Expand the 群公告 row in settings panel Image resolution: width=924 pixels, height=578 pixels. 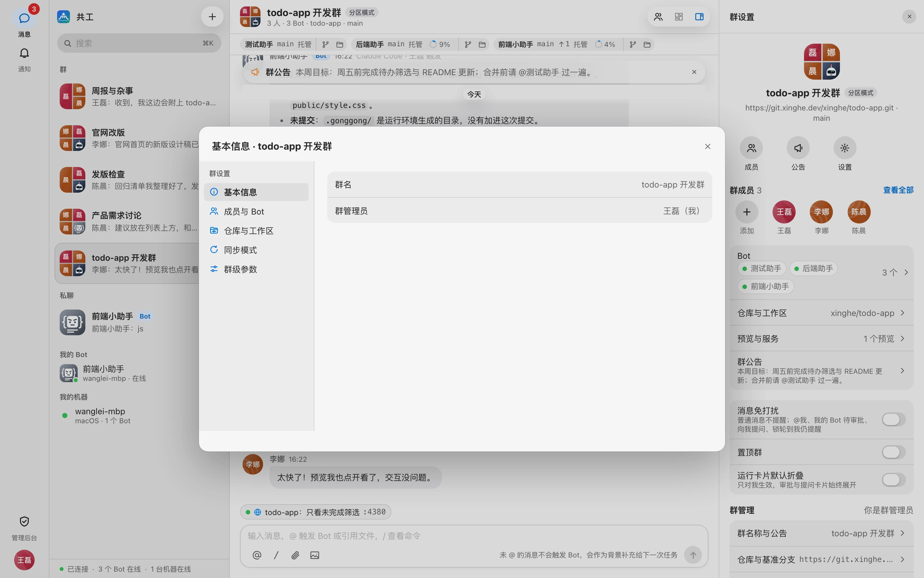pos(821,371)
